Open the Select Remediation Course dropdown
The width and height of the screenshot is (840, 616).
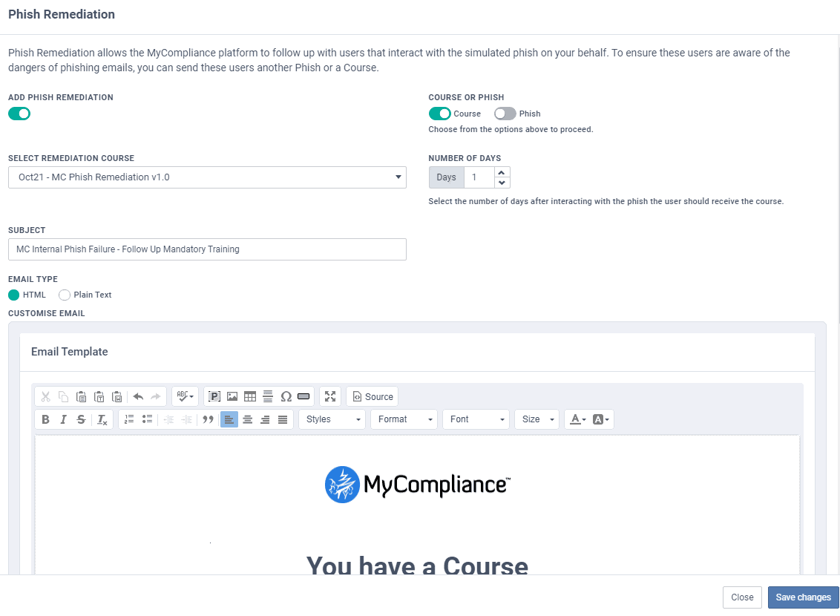tap(207, 177)
